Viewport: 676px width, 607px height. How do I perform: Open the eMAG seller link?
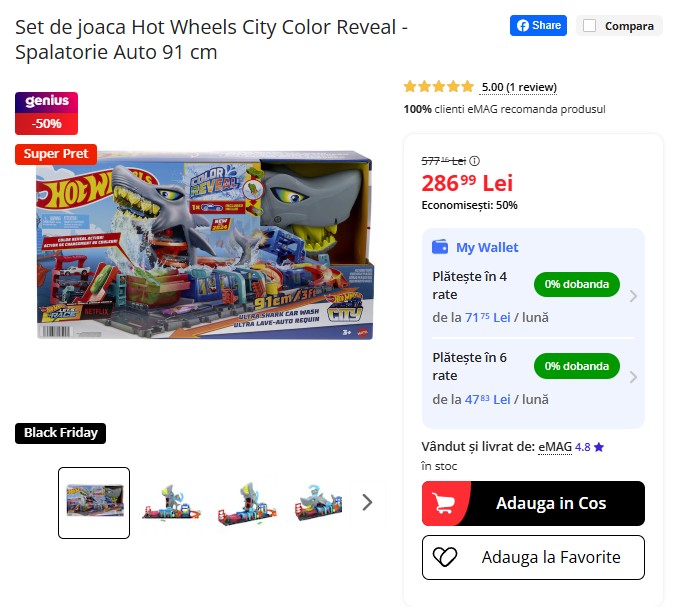pos(555,447)
